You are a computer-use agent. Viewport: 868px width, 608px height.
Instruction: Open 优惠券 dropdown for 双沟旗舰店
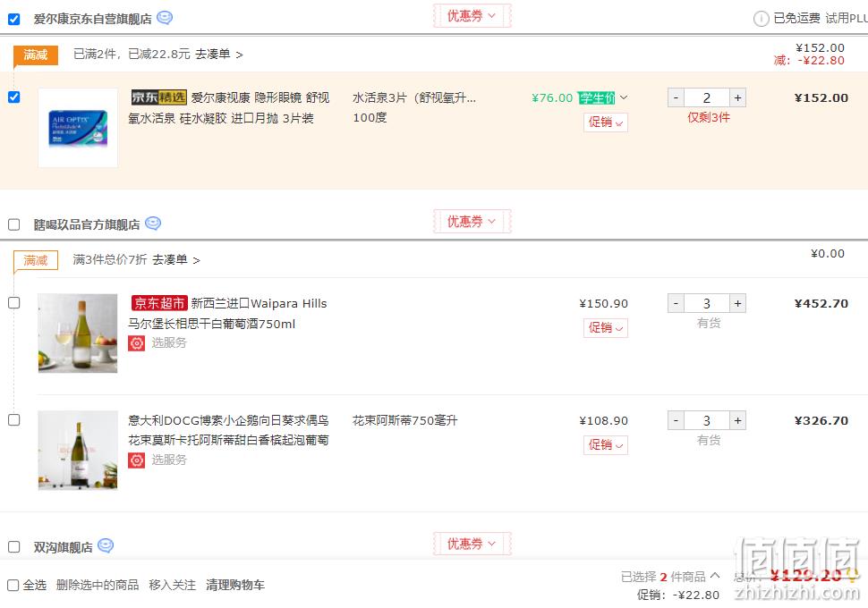coord(472,544)
